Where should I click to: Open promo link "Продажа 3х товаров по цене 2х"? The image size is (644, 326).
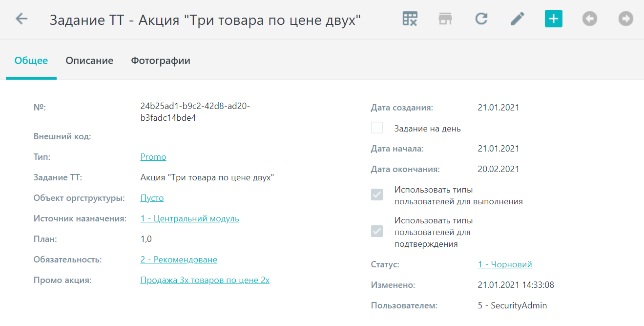[205, 280]
